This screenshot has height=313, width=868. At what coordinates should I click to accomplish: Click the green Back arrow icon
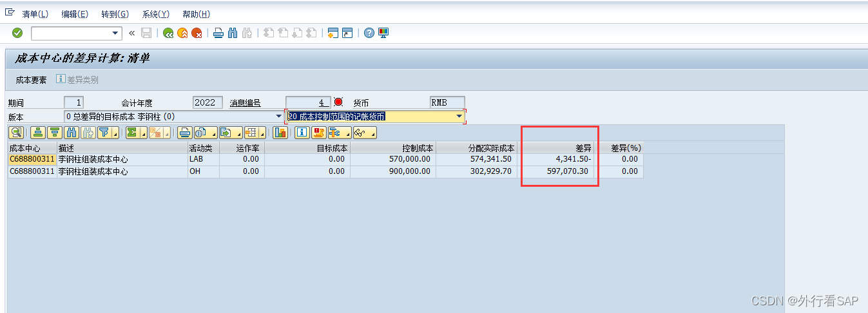pyautogui.click(x=168, y=33)
